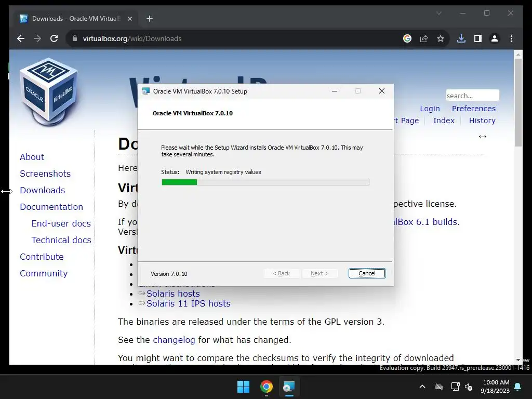The height and width of the screenshot is (399, 532).
Task: Minimize the VirtualBox Setup window
Action: 335,91
